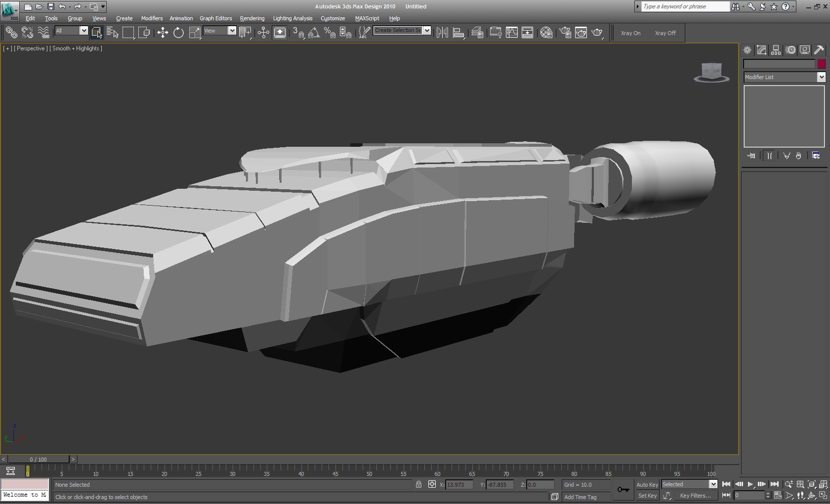Toggle Angle Snap on the toolbar
The height and width of the screenshot is (504, 830).
coord(314,33)
